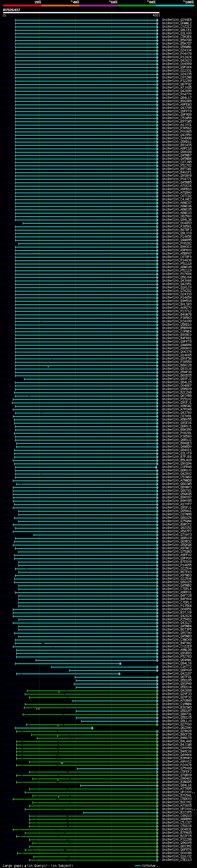This screenshot has height=868, width=197.
Task: Select hit label UniRef100_P32288
Action: pyautogui.click(x=177, y=839)
